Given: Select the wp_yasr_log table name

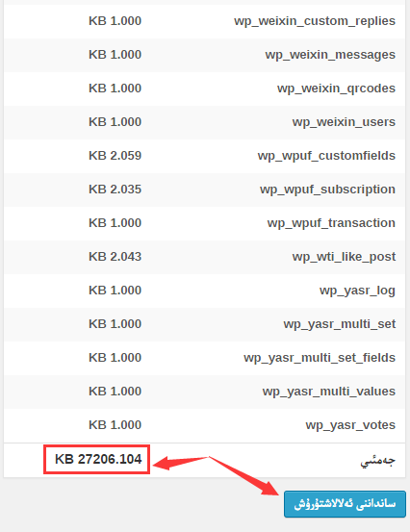Looking at the screenshot, I should (357, 291).
